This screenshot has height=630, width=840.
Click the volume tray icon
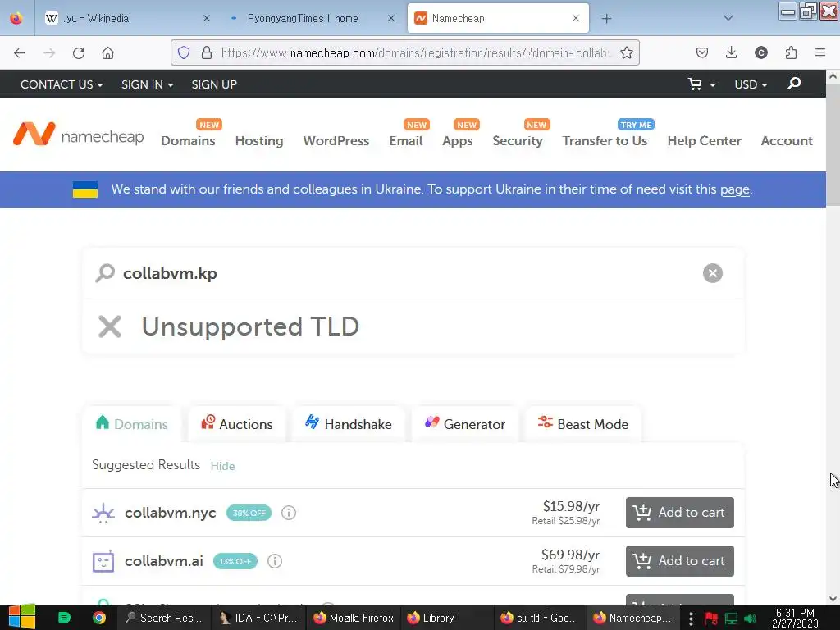pyautogui.click(x=751, y=619)
